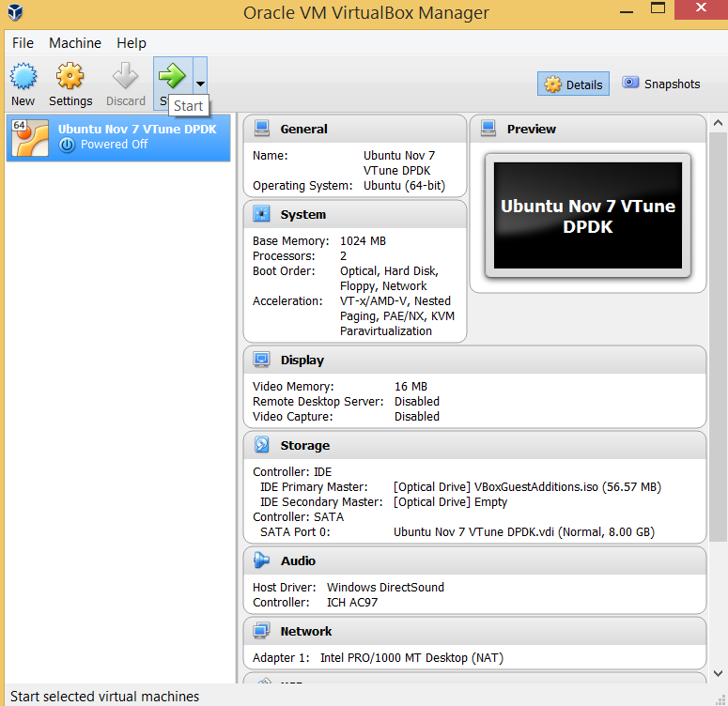Start the VM with the green arrow
The height and width of the screenshot is (706, 728).
pos(172,76)
